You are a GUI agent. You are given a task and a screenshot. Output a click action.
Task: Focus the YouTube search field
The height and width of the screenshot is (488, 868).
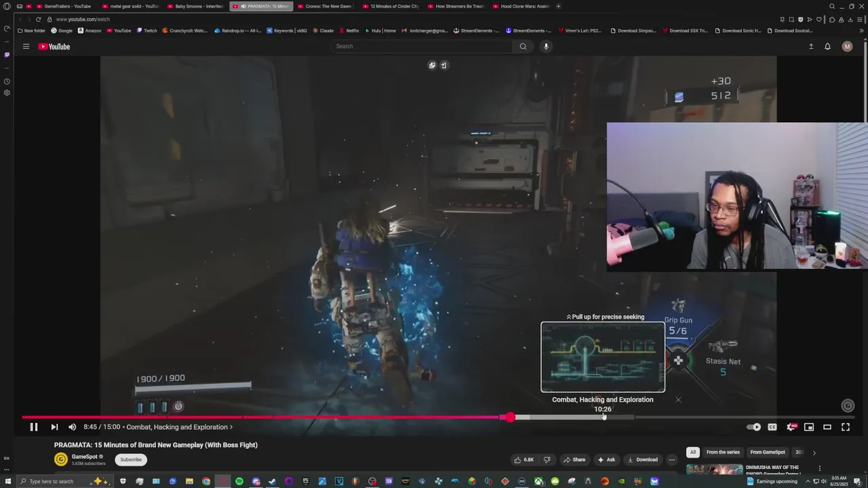tap(421, 46)
